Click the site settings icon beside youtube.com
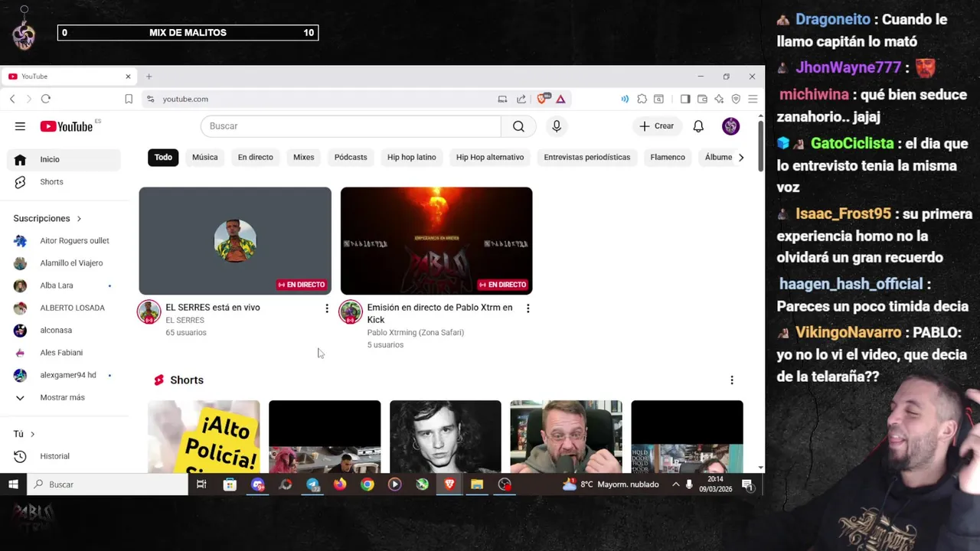 150,99
